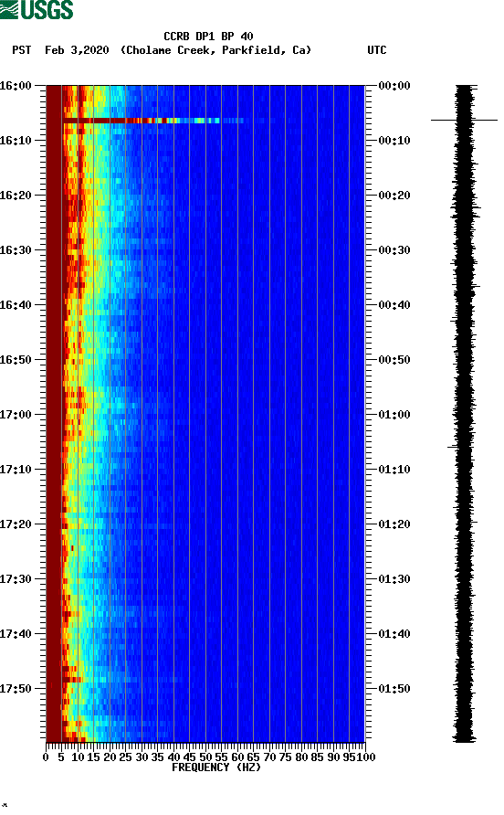This screenshot has height=815, width=504.
Task: Click the UTC time label 01:10
Action: 394,470
